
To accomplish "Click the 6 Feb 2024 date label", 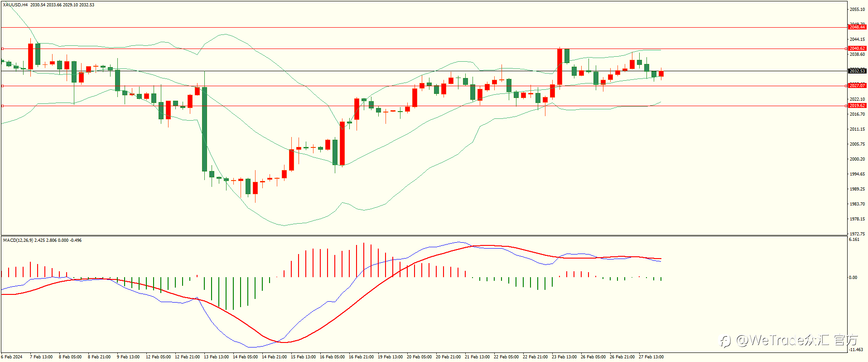I will tap(12, 357).
